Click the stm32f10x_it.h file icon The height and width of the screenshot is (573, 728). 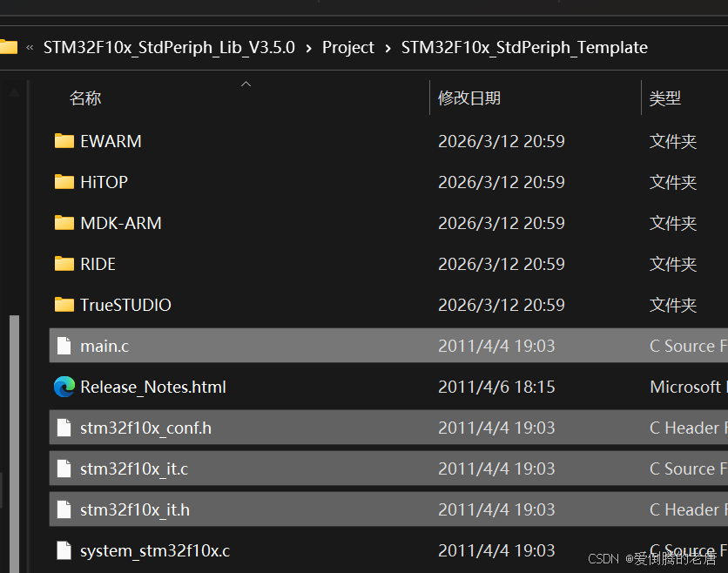click(64, 509)
